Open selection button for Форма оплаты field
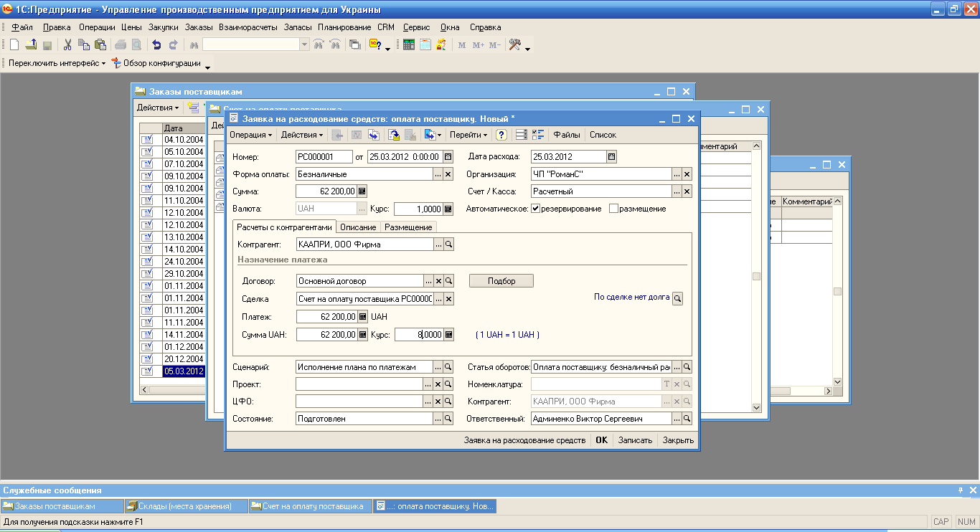 click(438, 174)
